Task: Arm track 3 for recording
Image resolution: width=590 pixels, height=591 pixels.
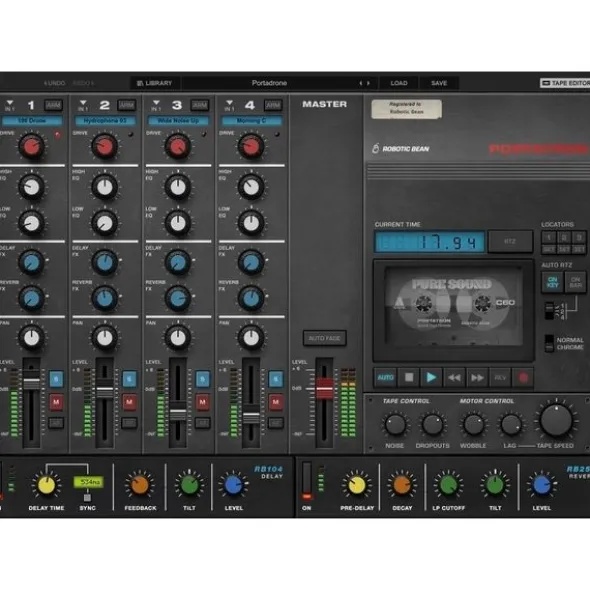Action: [199, 105]
